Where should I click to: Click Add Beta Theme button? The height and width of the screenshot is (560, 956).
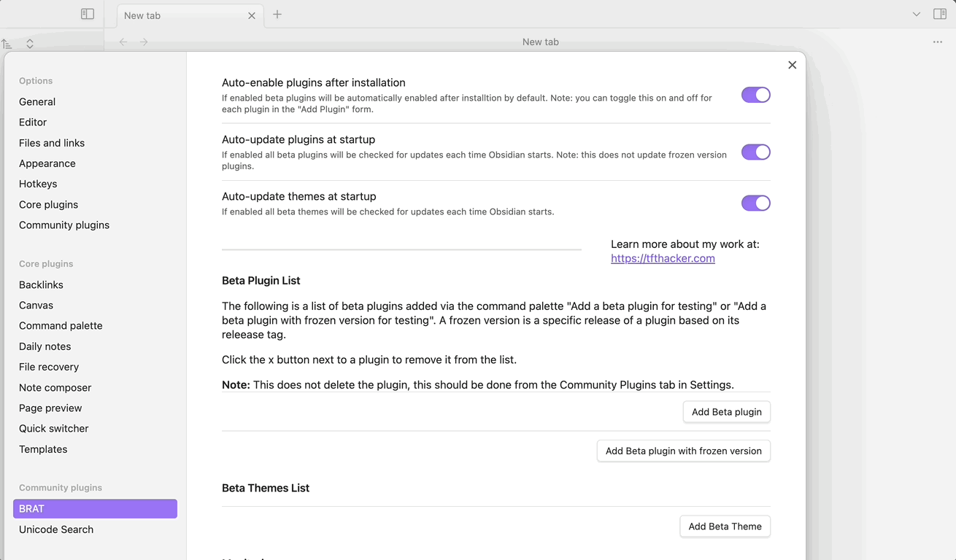pos(725,526)
